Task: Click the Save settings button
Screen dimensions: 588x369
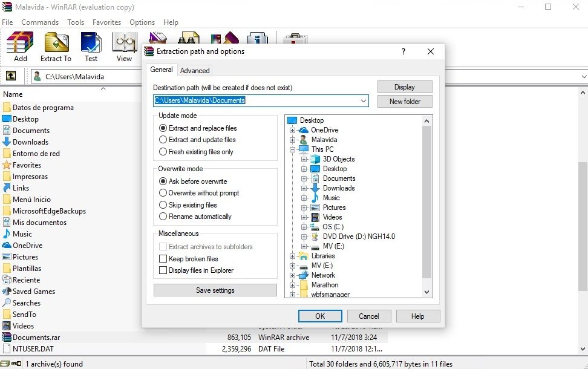Action: (215, 290)
